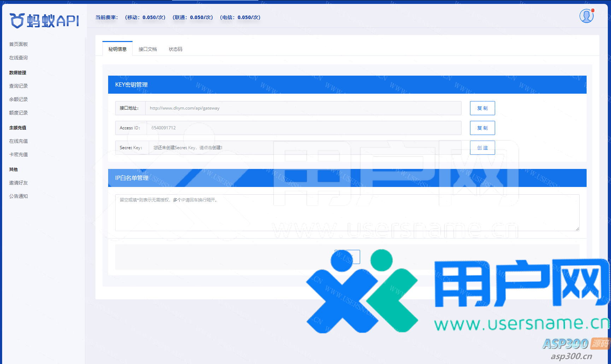
Task: Click the 数据管理 sidebar heading
Action: [x=18, y=72]
